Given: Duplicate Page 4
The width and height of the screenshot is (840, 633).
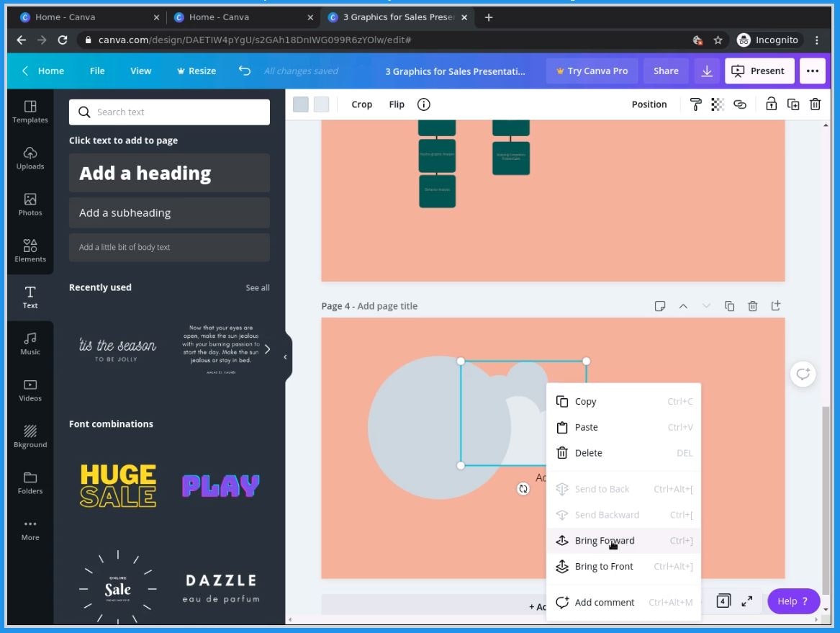Looking at the screenshot, I should [729, 305].
